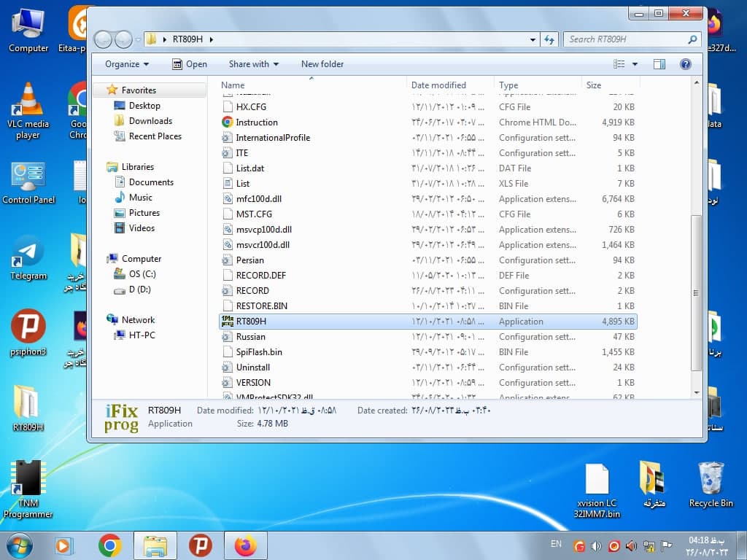
Task: Open Desktop under Favorites
Action: [x=144, y=106]
